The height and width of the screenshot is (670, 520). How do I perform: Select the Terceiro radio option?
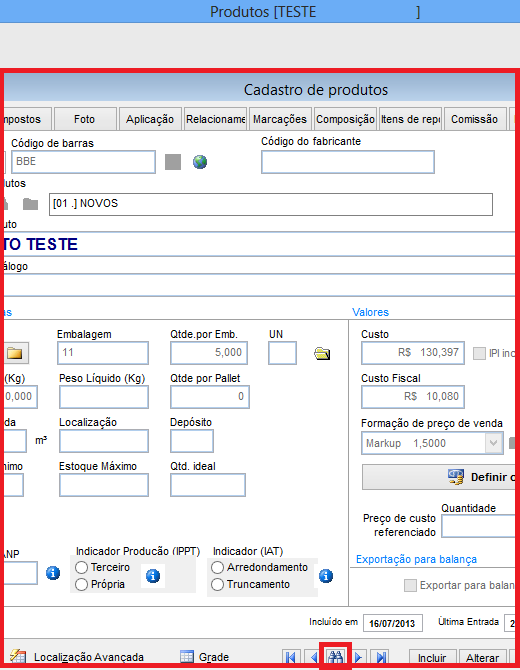pyautogui.click(x=81, y=567)
